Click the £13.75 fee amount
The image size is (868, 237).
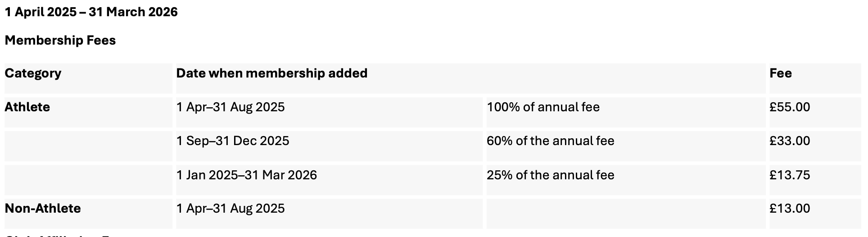click(x=789, y=175)
